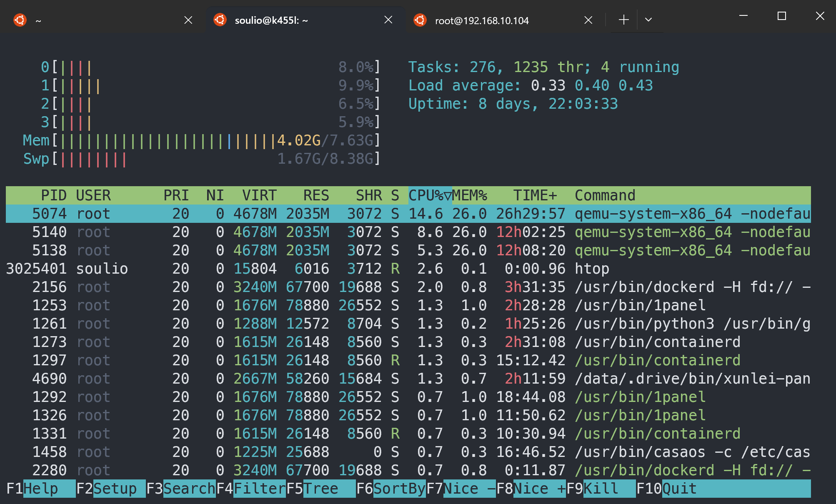Viewport: 836px width, 504px height.
Task: Click the F4 Filter button
Action: (259, 489)
